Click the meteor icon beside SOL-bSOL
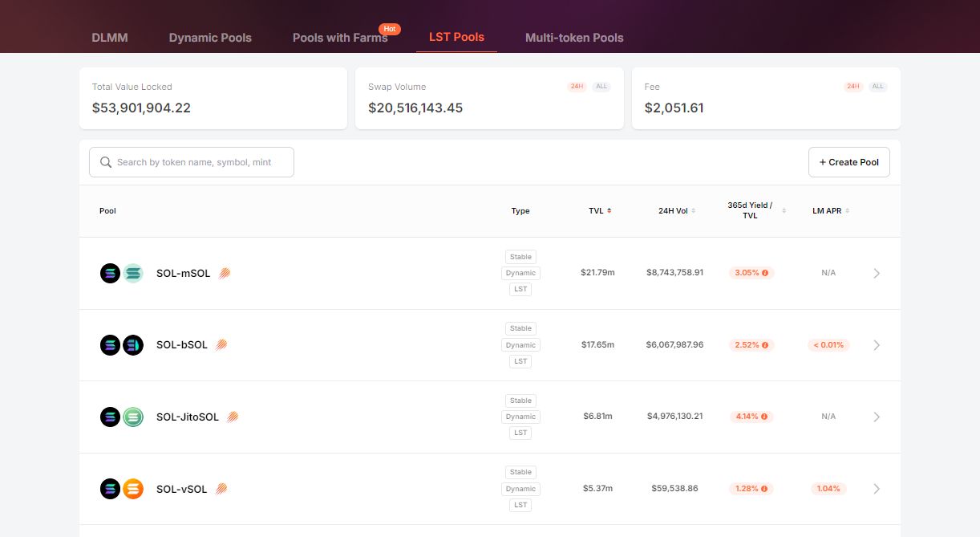This screenshot has height=537, width=980. [x=221, y=344]
